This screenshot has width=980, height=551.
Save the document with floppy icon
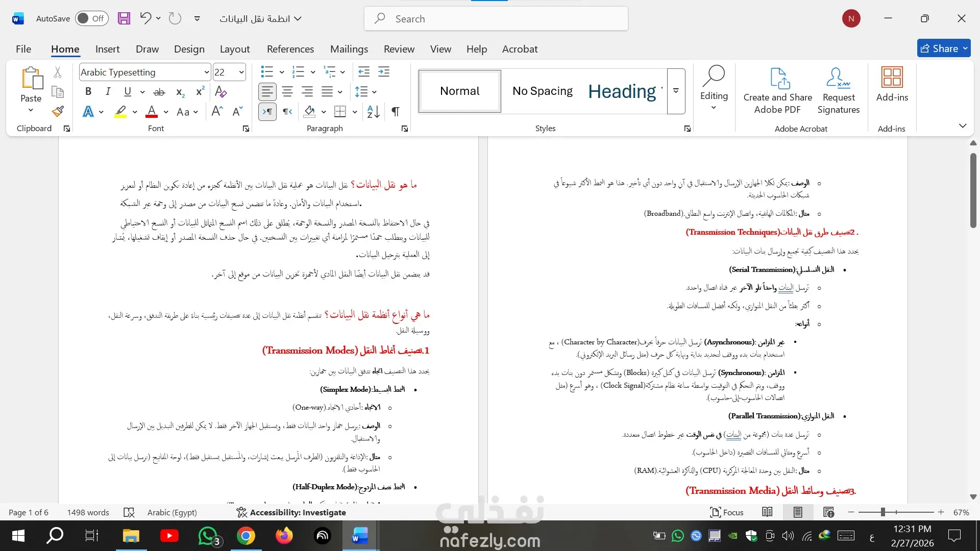coord(124,18)
